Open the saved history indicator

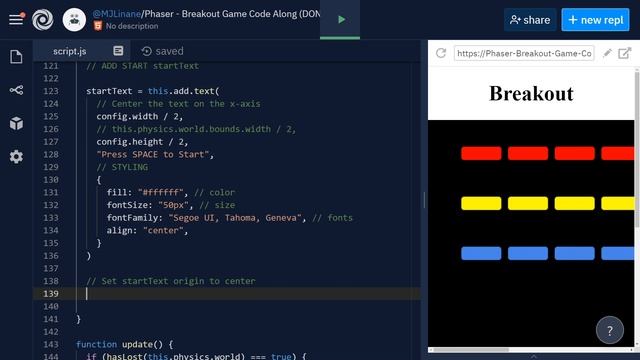tap(162, 51)
